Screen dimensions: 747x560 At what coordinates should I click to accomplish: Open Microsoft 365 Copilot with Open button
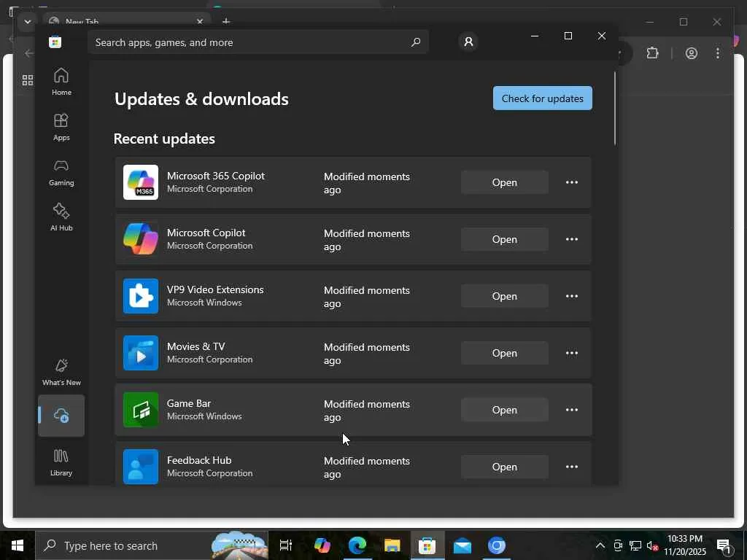(x=505, y=182)
